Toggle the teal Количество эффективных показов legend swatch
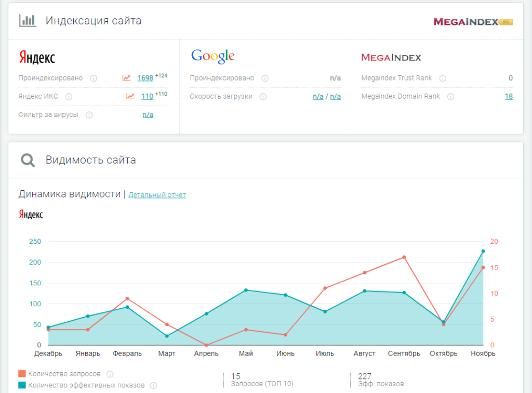The image size is (532, 393). (22, 386)
